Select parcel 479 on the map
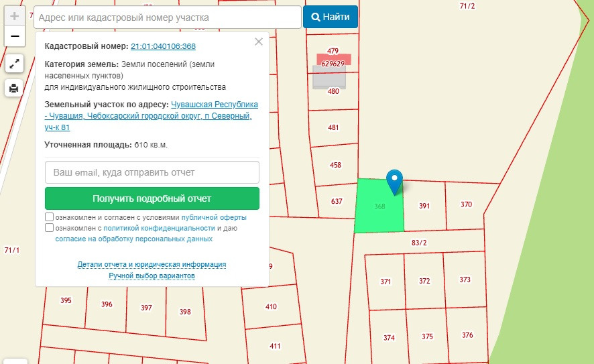This screenshot has width=594, height=364. (333, 50)
